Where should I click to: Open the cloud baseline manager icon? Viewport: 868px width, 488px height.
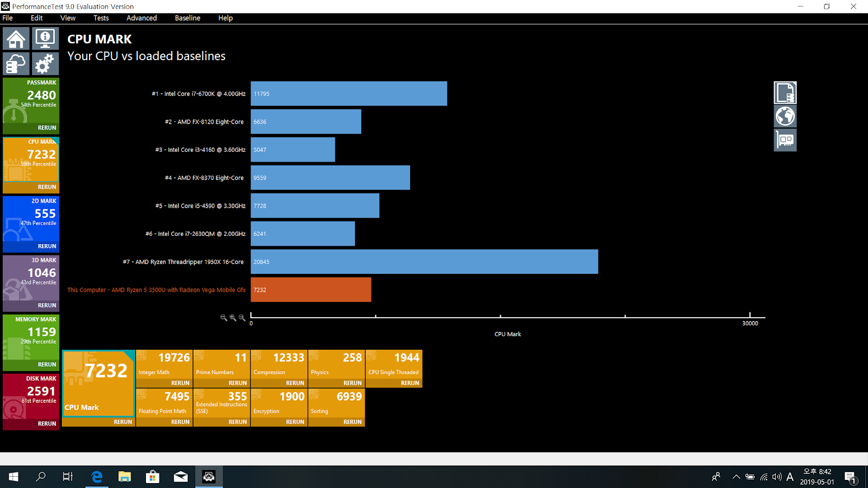click(x=16, y=63)
